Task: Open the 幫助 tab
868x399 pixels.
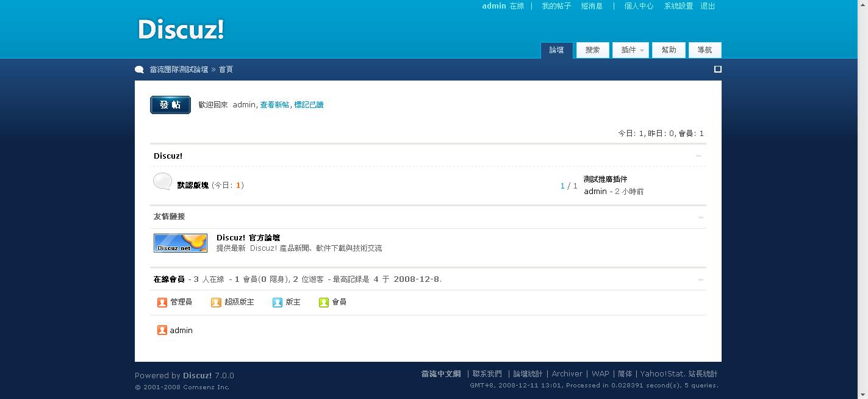Action: point(669,50)
